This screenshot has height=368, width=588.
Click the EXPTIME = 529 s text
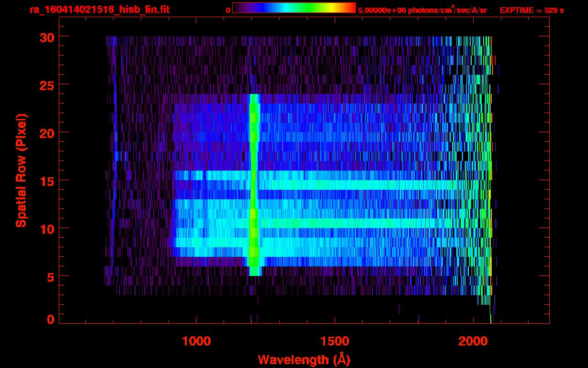(531, 10)
